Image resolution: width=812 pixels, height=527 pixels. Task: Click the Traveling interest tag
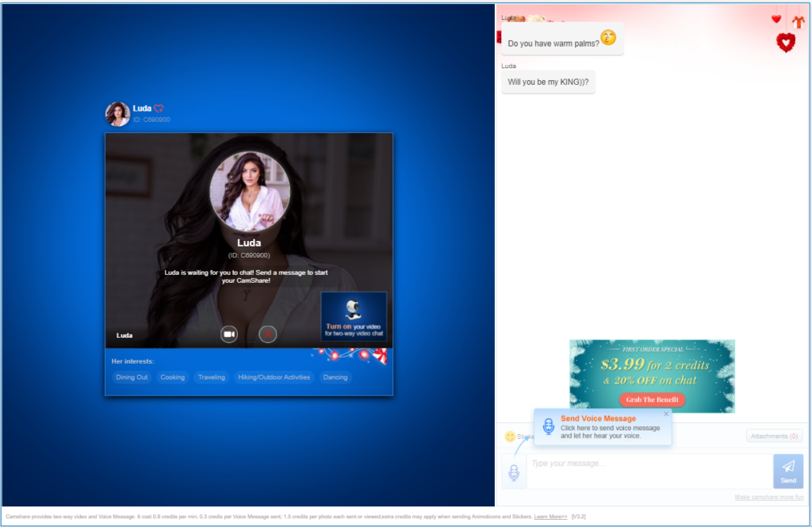point(212,377)
